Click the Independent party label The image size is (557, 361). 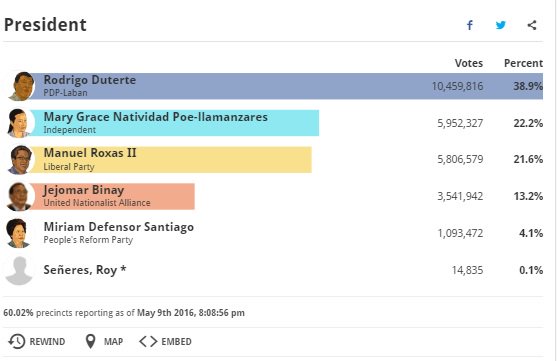70,130
